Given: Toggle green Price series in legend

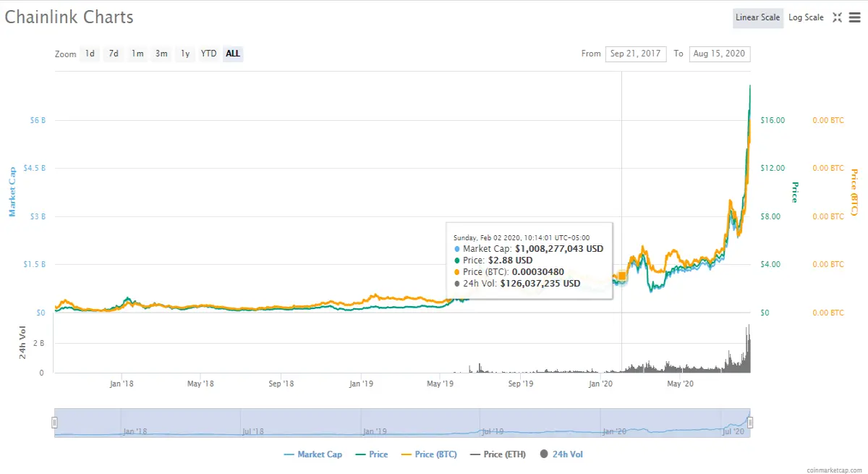Looking at the screenshot, I should pos(372,454).
